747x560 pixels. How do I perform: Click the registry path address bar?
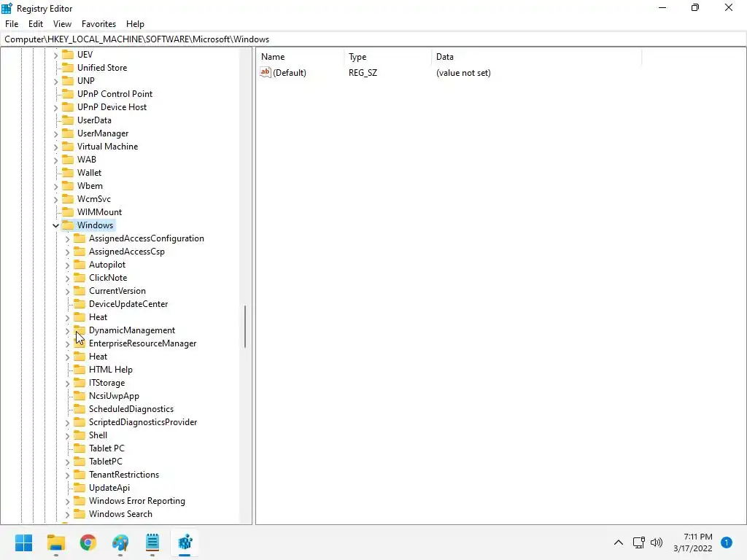tap(373, 39)
